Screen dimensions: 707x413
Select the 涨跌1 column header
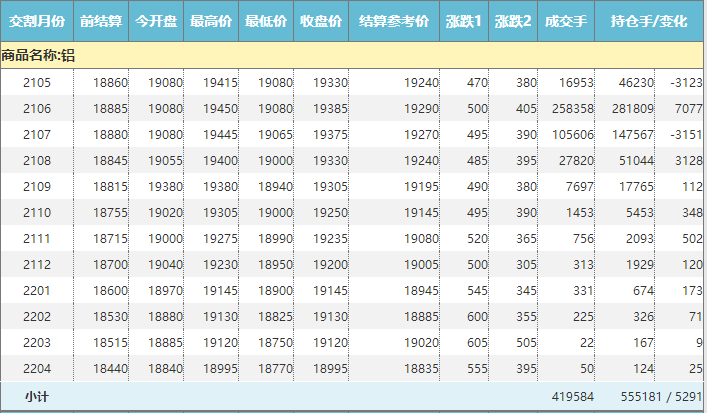tap(464, 21)
